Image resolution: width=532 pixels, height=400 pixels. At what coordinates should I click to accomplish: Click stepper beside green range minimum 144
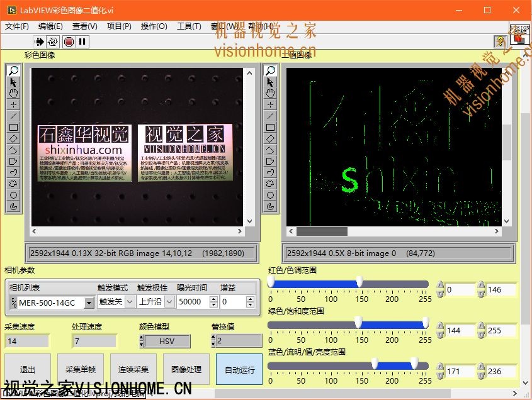(440, 331)
